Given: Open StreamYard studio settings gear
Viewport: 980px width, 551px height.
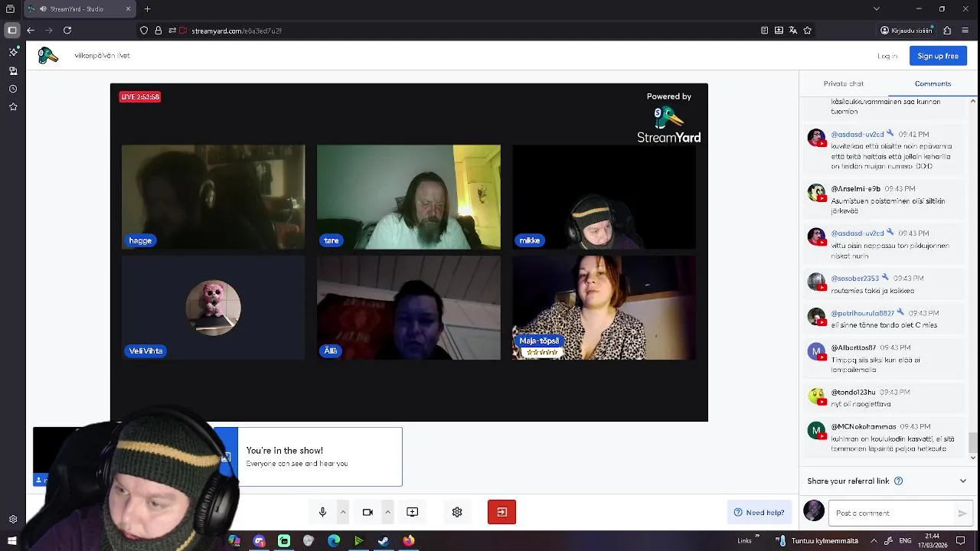Looking at the screenshot, I should click(457, 512).
